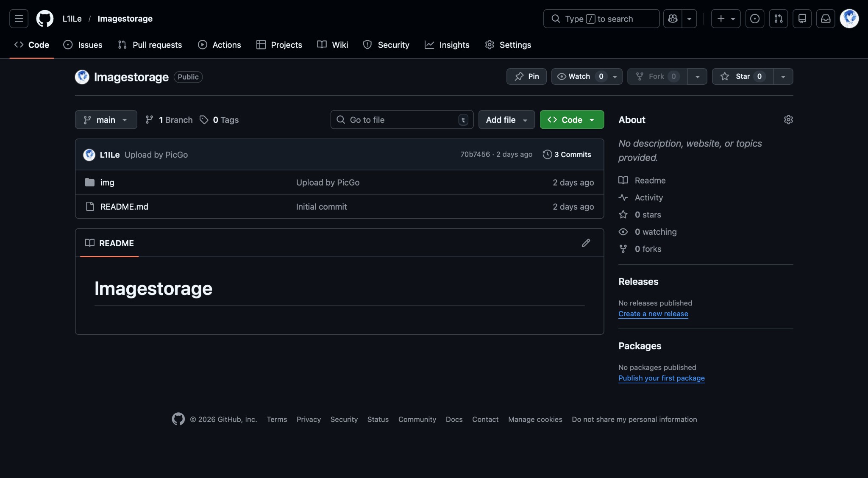
Task: Open the notifications inbox icon
Action: pos(826,18)
